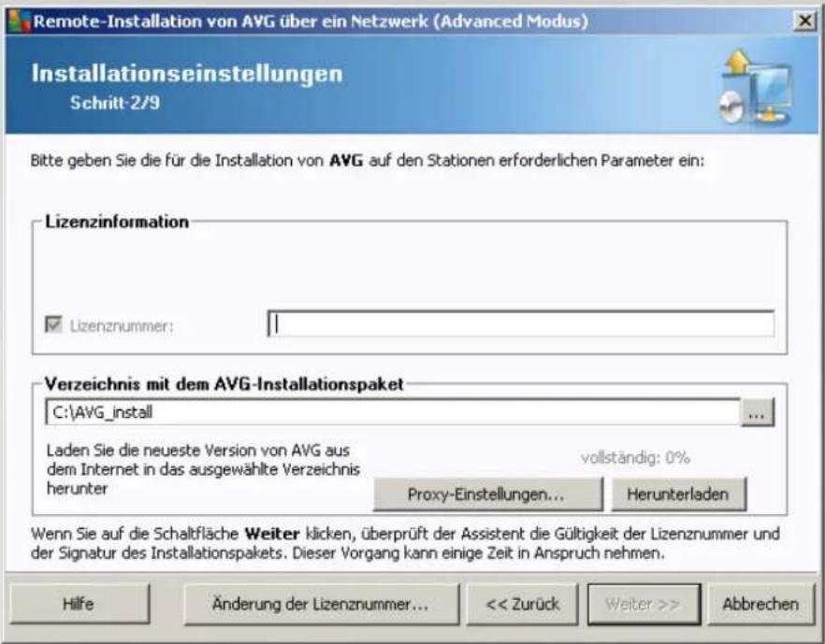Viewport: 825px width, 644px height.
Task: Open Hilfe for this wizard step
Action: [x=80, y=604]
